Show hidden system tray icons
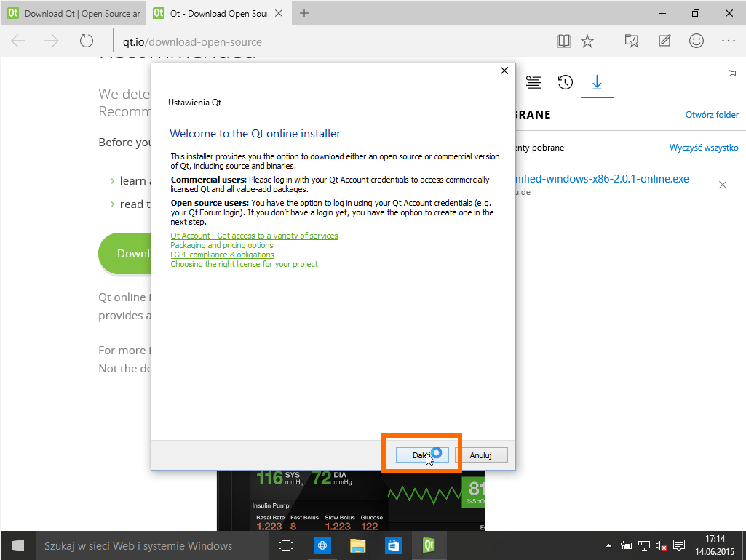 [x=608, y=545]
